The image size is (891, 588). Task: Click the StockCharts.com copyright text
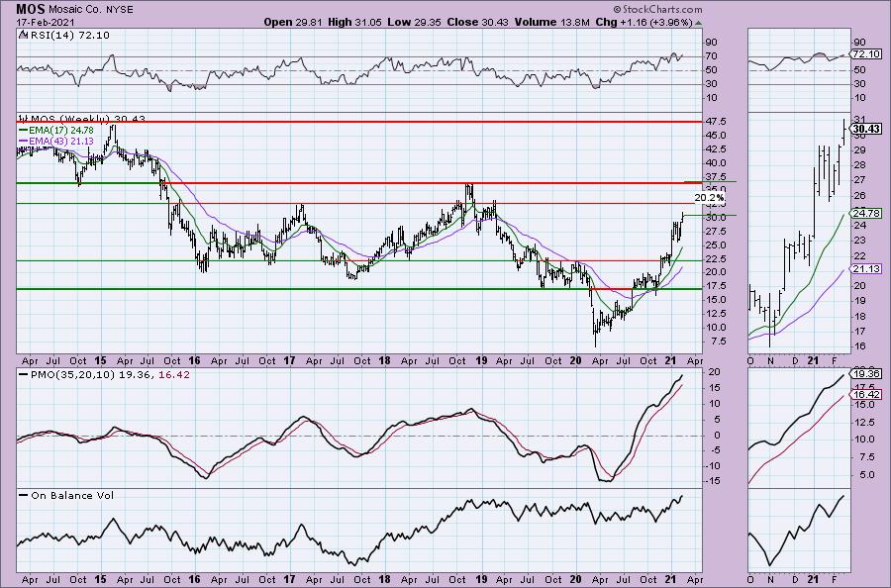click(x=657, y=9)
